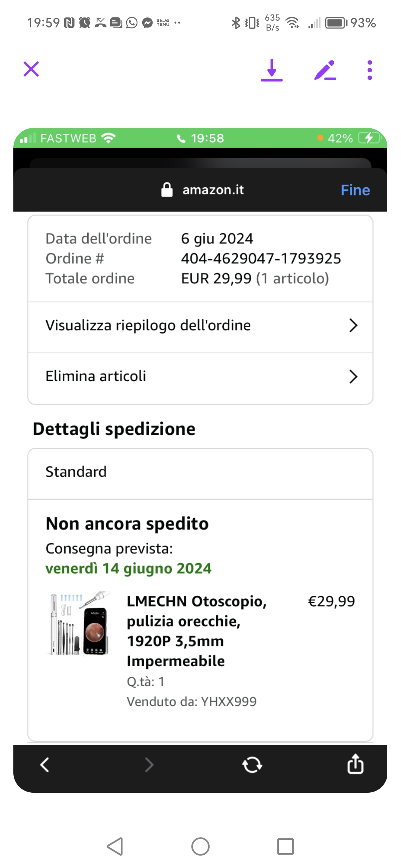Tap Fine to dismiss the browser
Image resolution: width=401 pixels, height=868 pixels.
point(355,190)
